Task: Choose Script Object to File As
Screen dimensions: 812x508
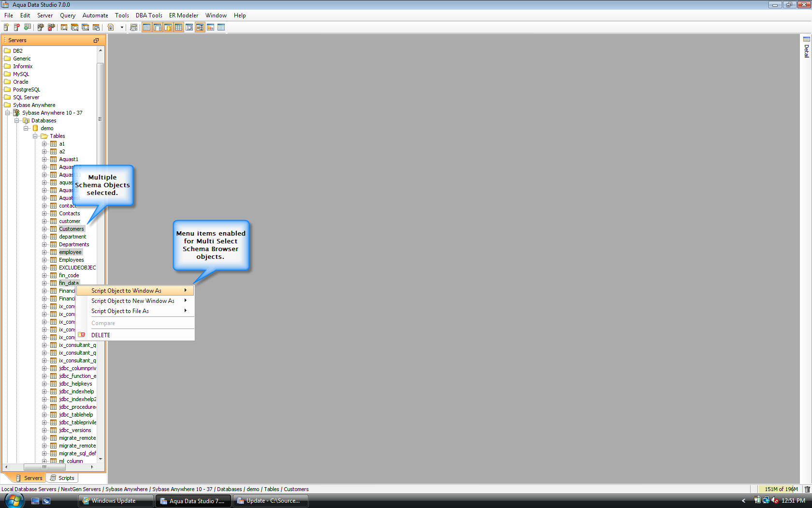Action: coord(135,311)
